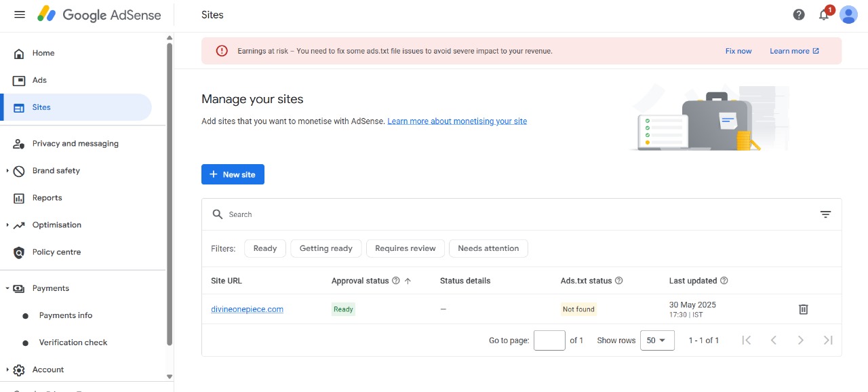Expand the Brand safety menu arrow
Image resolution: width=868 pixels, height=392 pixels.
[7, 171]
